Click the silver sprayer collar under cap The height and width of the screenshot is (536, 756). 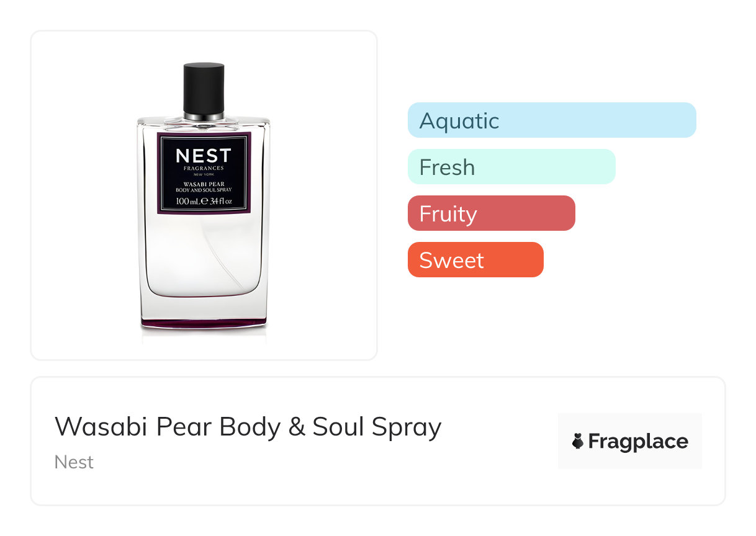point(204,115)
